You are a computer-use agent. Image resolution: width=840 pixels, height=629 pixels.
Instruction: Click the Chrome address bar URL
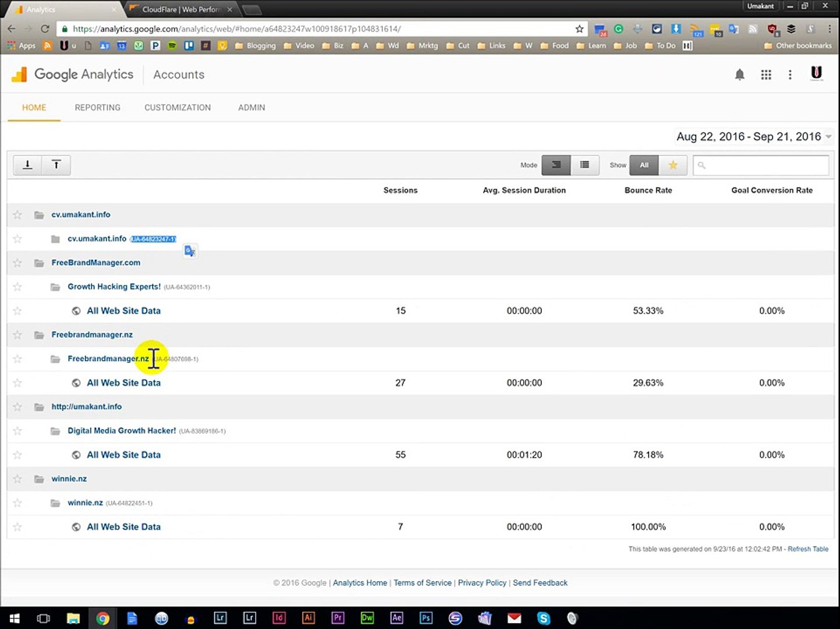point(237,29)
